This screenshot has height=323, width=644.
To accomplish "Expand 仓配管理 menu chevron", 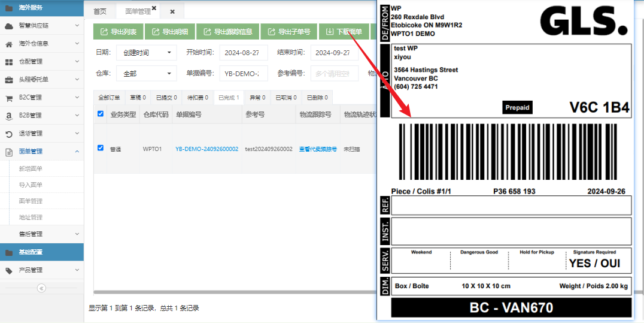I will (x=77, y=62).
